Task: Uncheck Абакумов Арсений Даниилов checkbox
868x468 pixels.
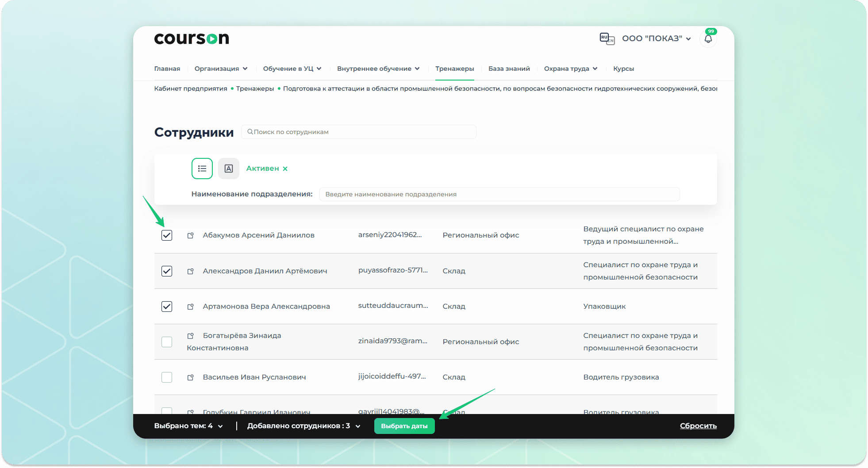Action: tap(167, 235)
